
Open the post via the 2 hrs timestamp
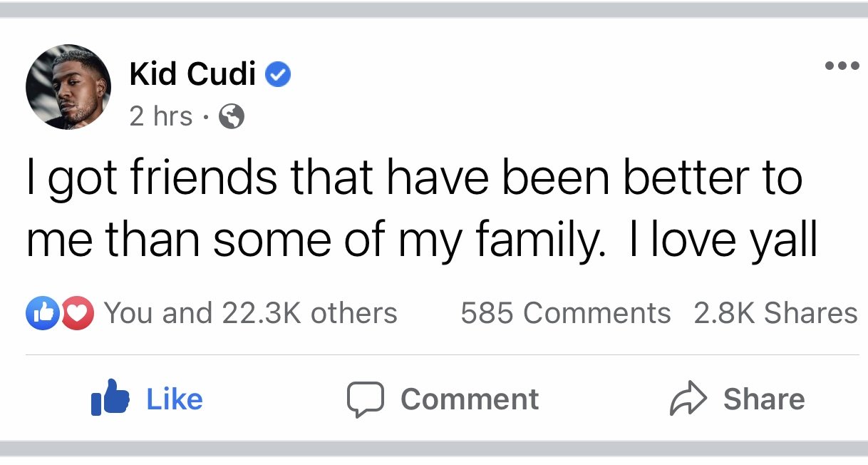[x=161, y=116]
